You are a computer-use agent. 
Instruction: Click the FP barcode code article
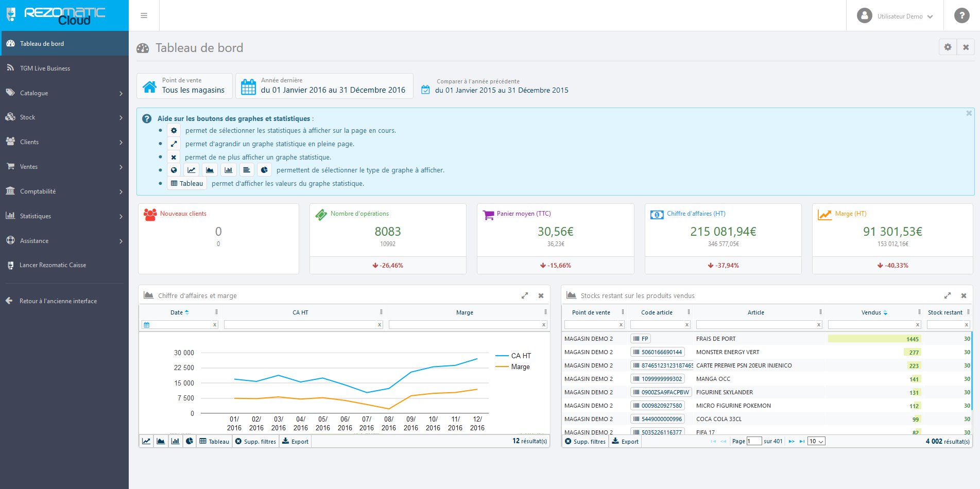point(641,339)
